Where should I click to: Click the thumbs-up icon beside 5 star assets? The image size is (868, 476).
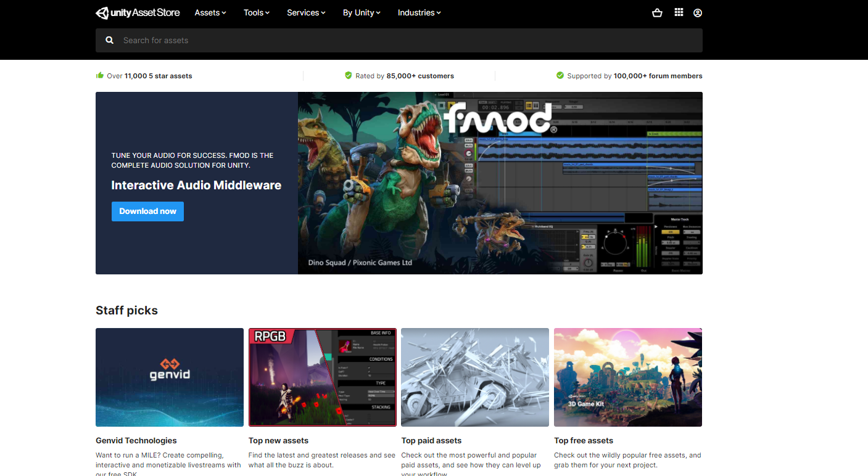[100, 76]
